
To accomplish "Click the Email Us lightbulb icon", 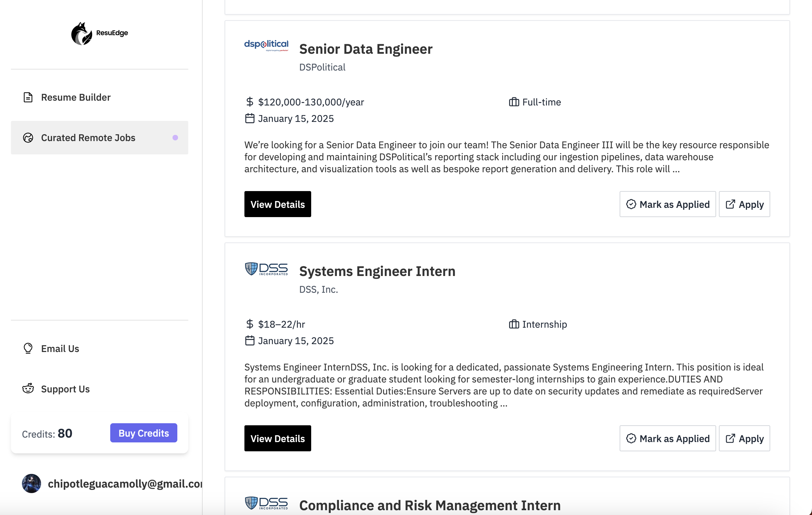I will (x=28, y=349).
